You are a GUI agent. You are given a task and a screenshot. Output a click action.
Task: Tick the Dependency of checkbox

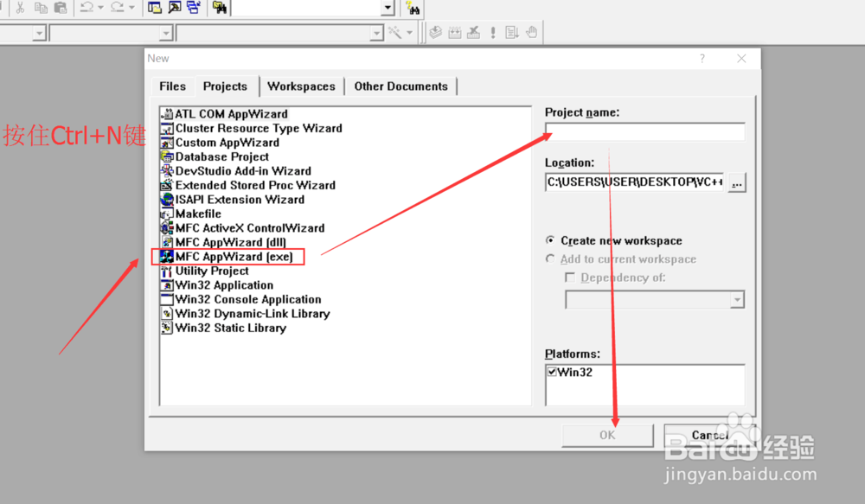click(570, 278)
